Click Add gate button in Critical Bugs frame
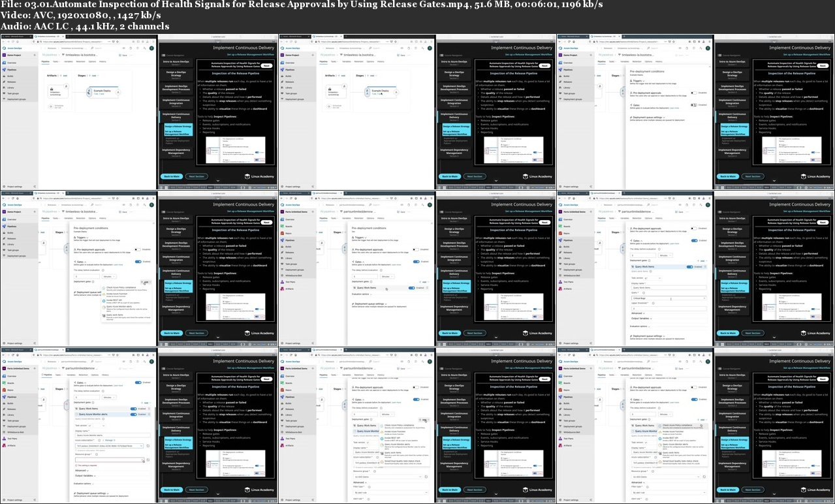 702,261
